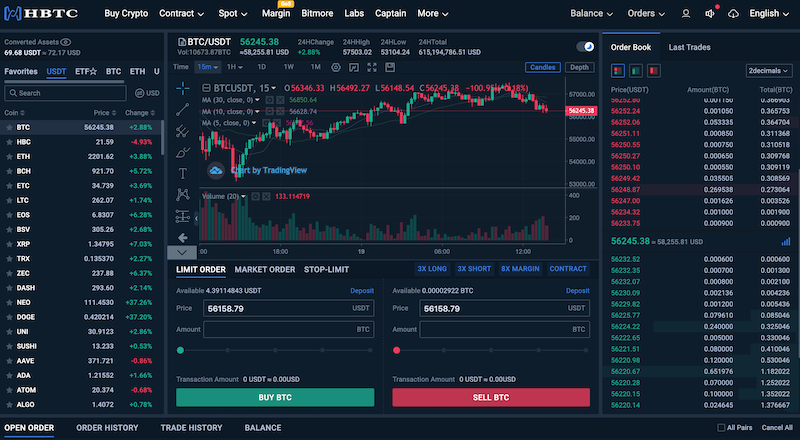Click the fullscreen chart icon
Image resolution: width=800 pixels, height=440 pixels.
(x=372, y=67)
